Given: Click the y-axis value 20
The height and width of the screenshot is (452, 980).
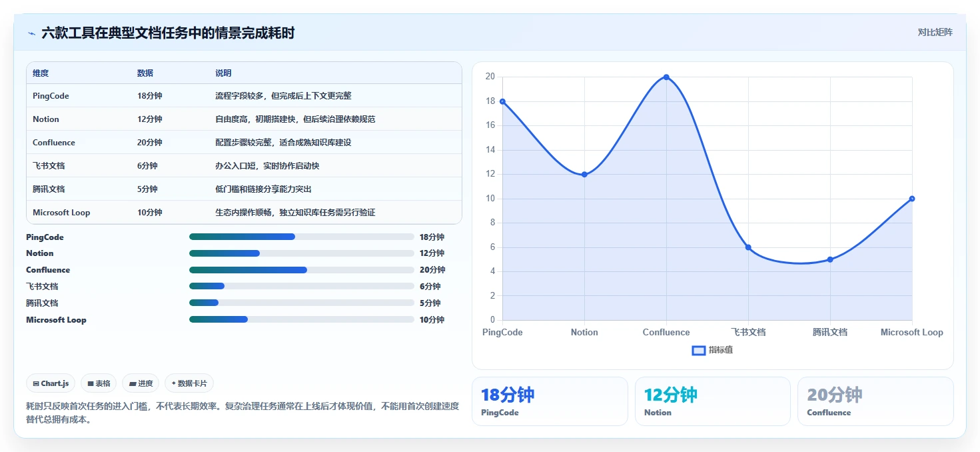Looking at the screenshot, I should pyautogui.click(x=490, y=77).
